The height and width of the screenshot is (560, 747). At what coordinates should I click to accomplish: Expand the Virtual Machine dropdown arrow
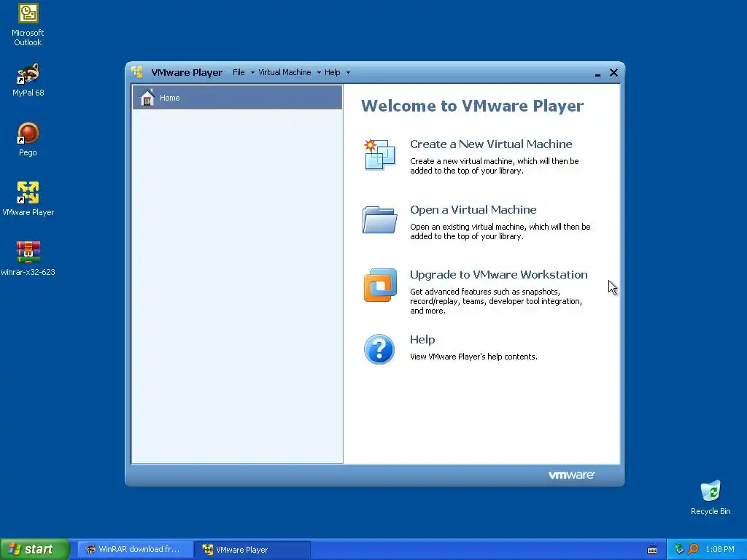coord(319,73)
